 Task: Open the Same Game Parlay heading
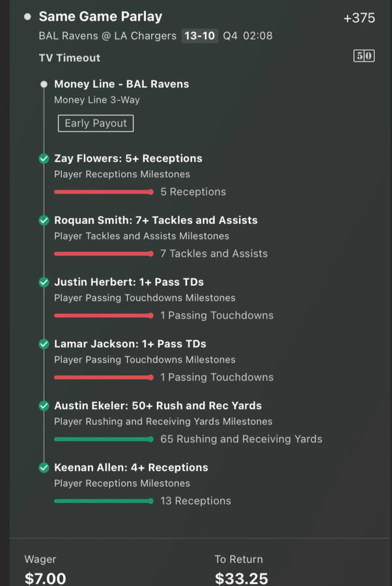coord(100,16)
